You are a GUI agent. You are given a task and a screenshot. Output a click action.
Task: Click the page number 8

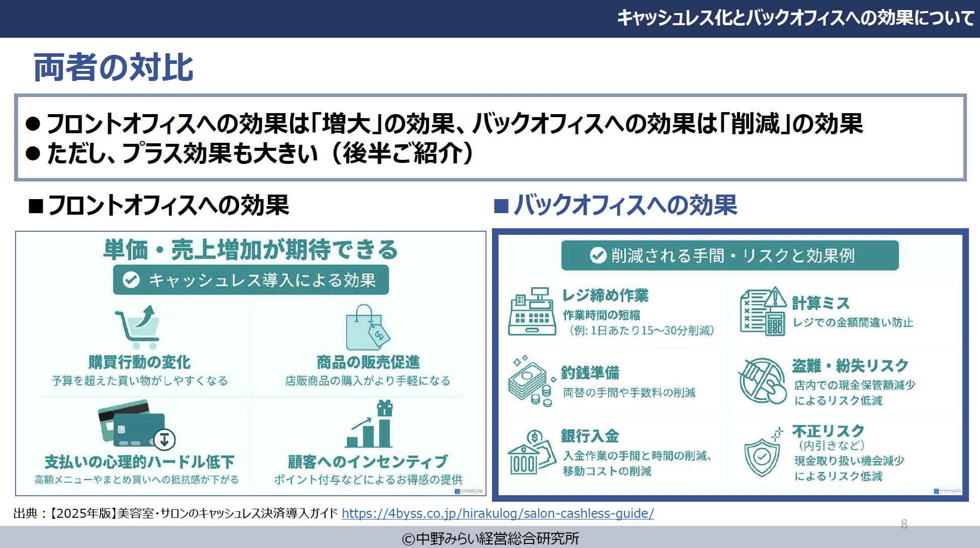[x=904, y=524]
